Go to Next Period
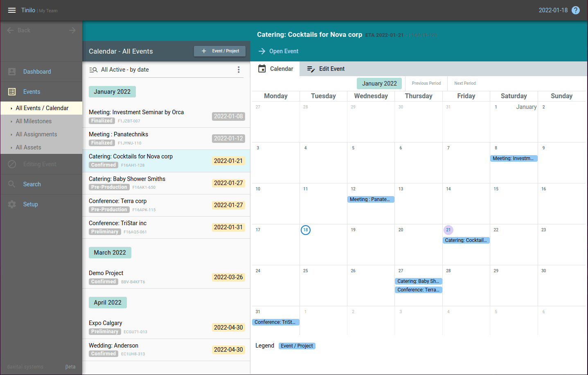This screenshot has height=375, width=588. point(465,83)
